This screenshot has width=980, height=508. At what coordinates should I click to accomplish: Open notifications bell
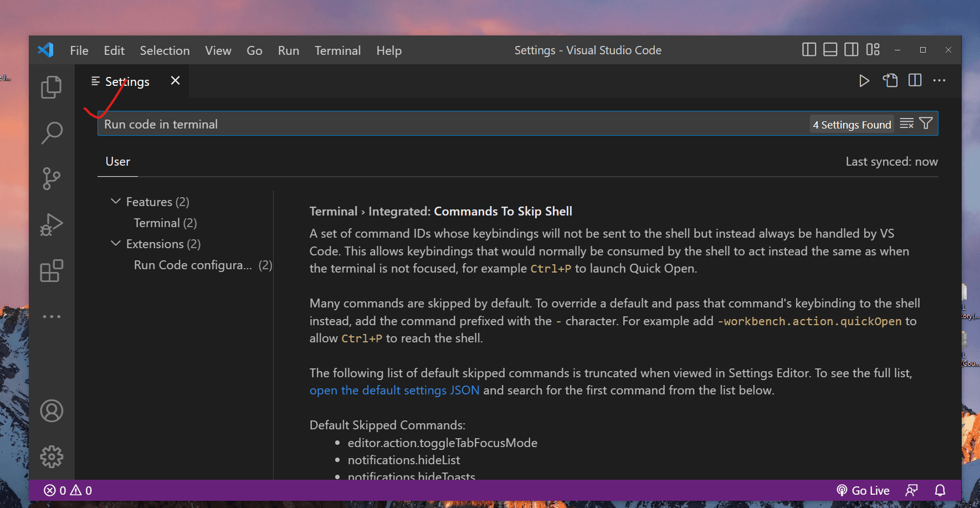(940, 490)
